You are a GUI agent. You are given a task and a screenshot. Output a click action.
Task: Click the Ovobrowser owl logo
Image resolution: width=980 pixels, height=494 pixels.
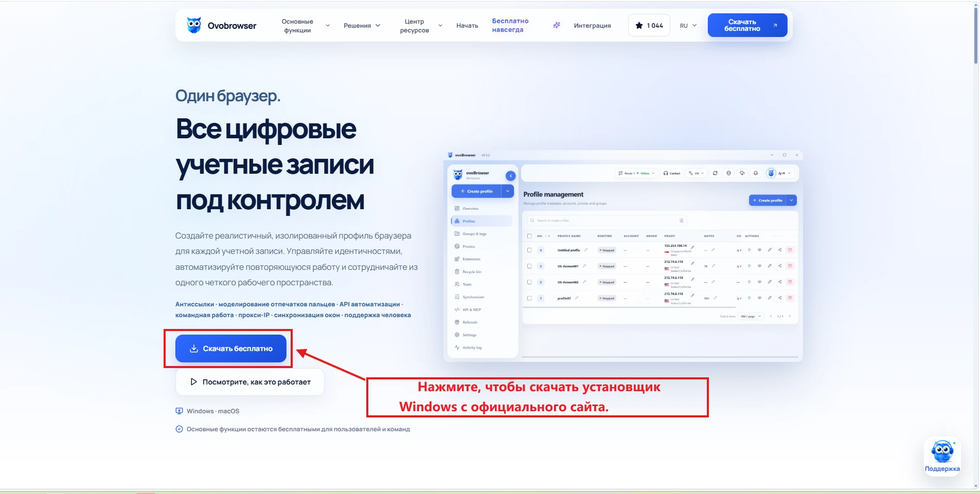point(194,25)
